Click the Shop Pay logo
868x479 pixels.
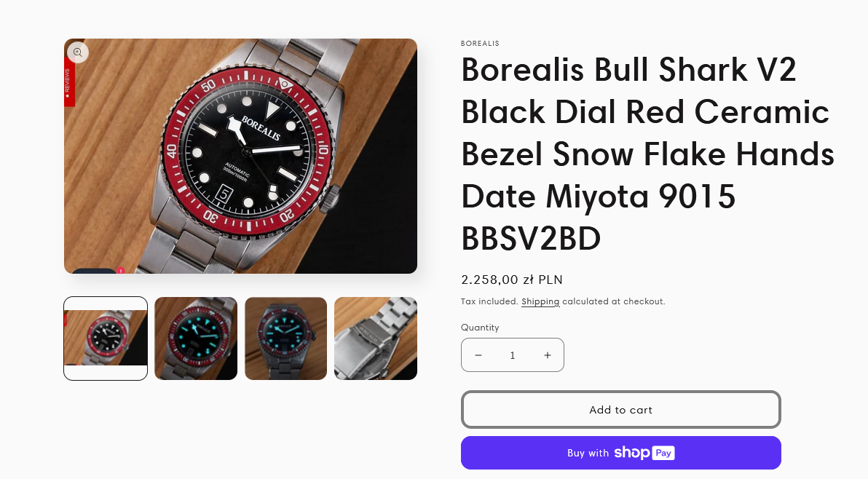644,453
